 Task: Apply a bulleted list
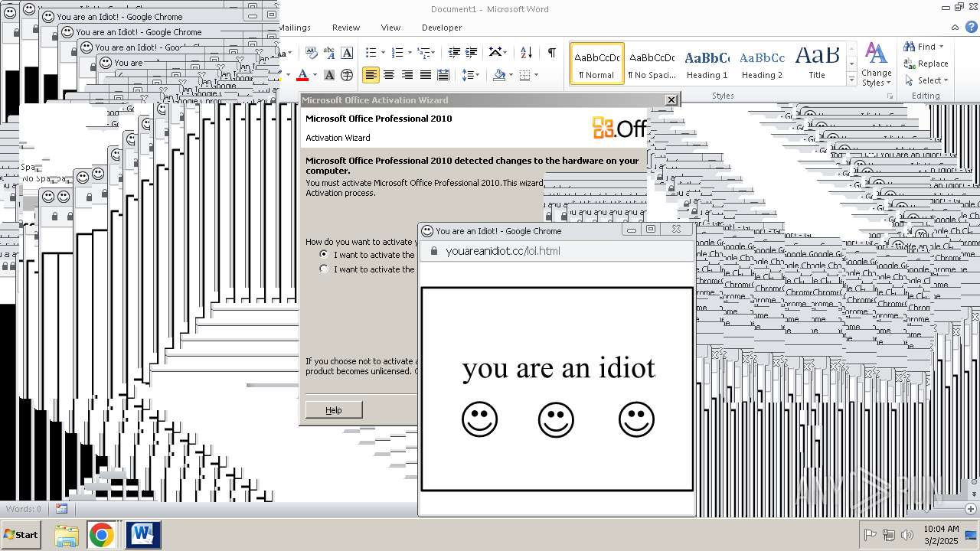coord(371,53)
